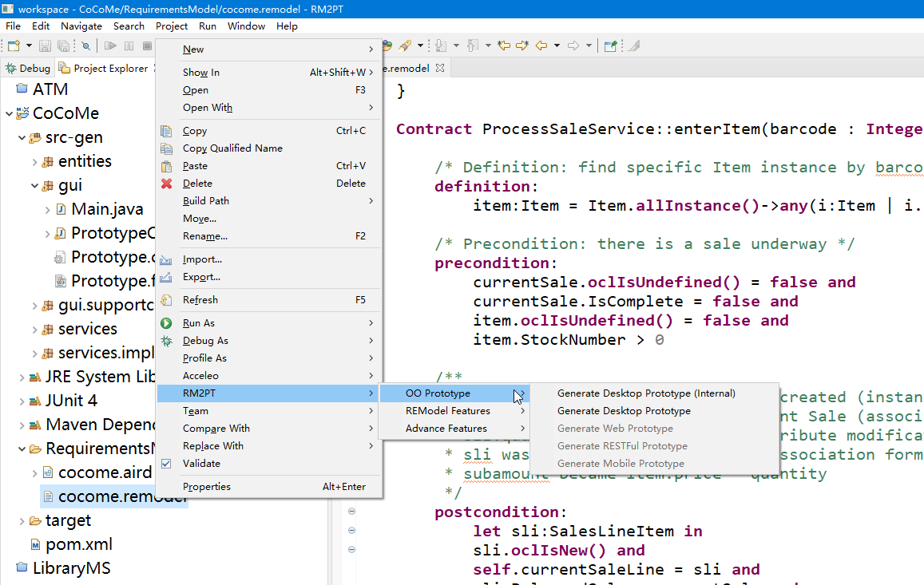Open the Export… dialog
924x585 pixels.
[270, 277]
